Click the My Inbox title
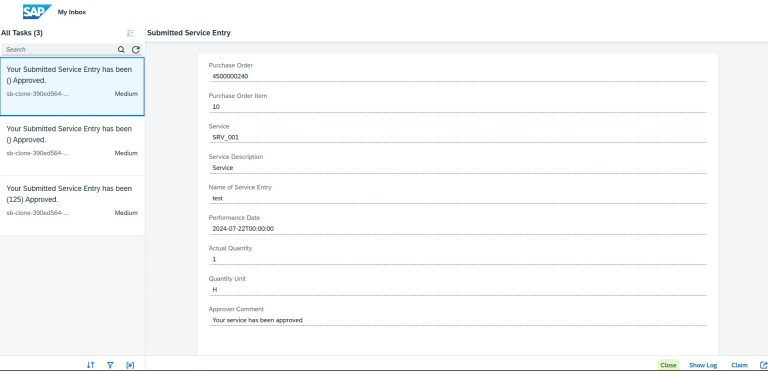The image size is (768, 371). (72, 12)
